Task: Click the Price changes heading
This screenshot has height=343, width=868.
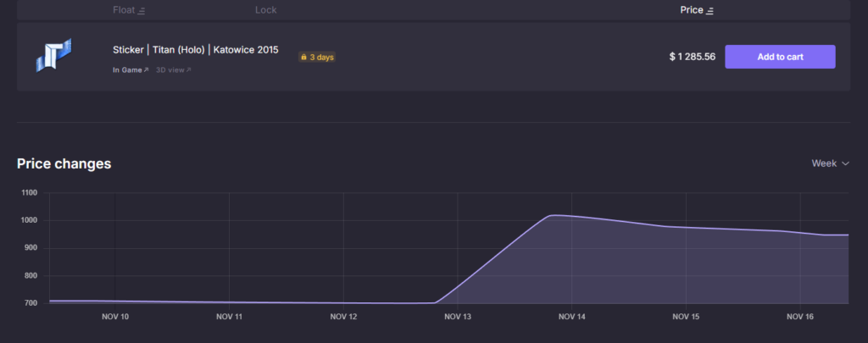Action: 64,163
